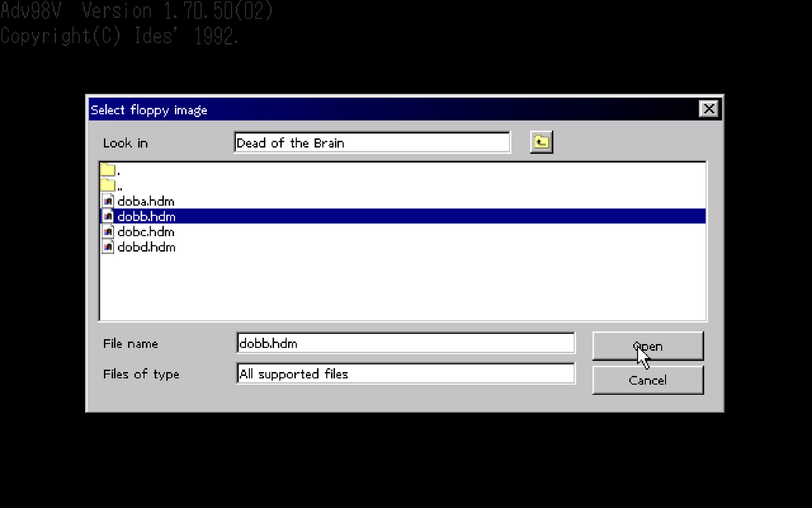Click the dobb.hdm file icon
Image resolution: width=812 pixels, height=508 pixels.
pos(108,216)
